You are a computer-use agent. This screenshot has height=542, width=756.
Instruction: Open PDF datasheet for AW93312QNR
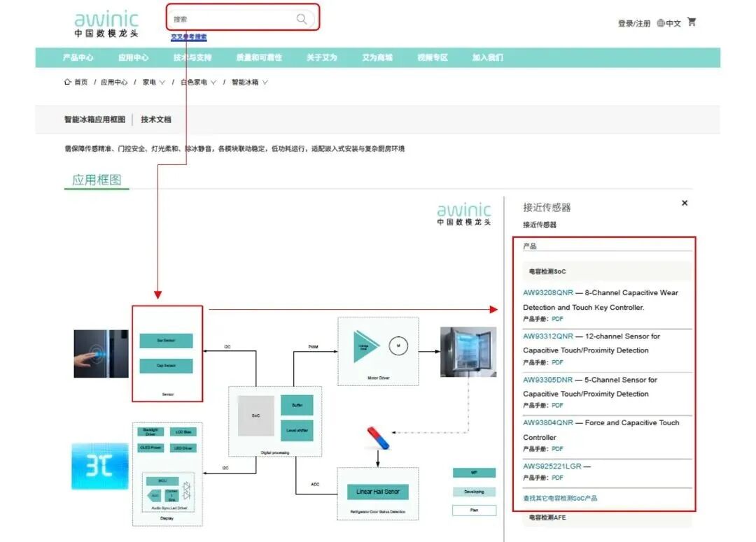[x=557, y=362]
